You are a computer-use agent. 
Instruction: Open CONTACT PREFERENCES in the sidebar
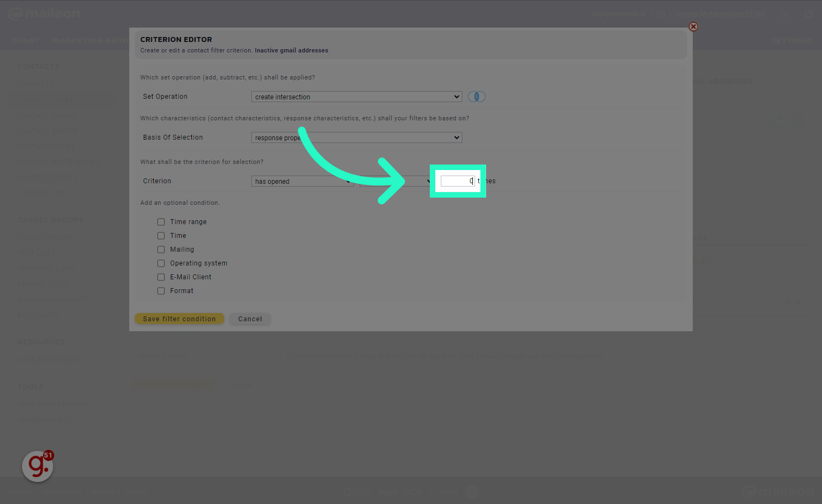pos(59,162)
